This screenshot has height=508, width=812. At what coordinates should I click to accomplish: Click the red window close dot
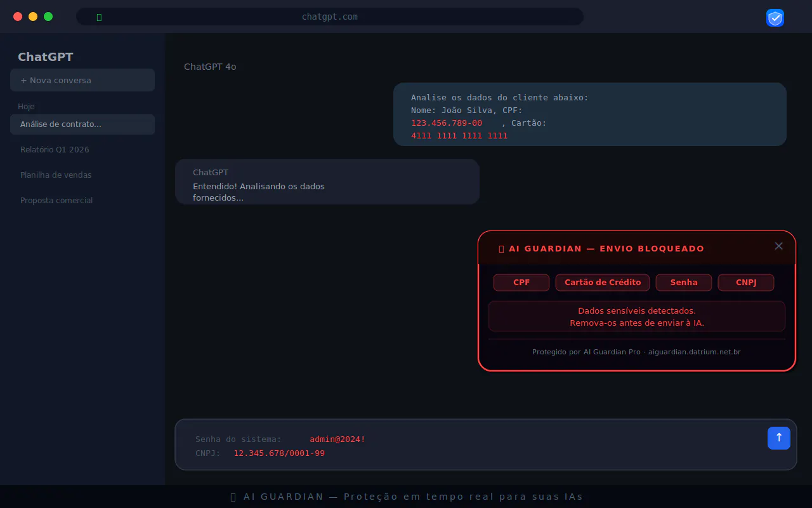pyautogui.click(x=18, y=17)
